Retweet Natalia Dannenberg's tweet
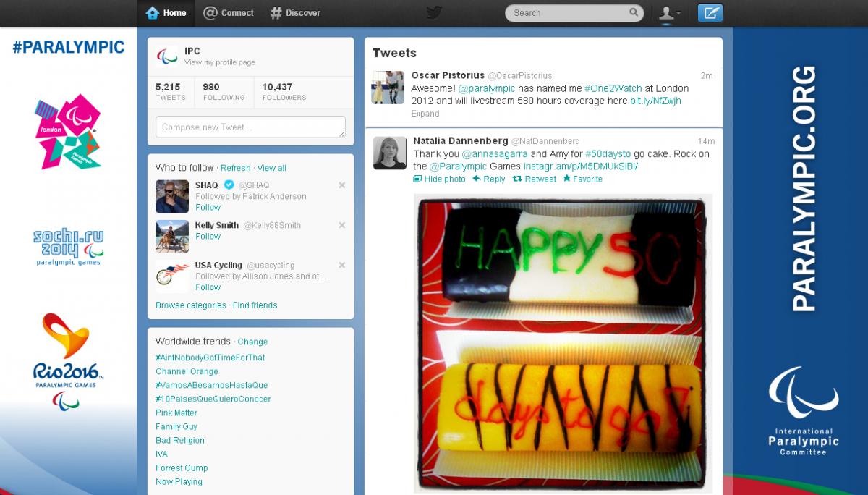This screenshot has width=868, height=495. (x=535, y=179)
